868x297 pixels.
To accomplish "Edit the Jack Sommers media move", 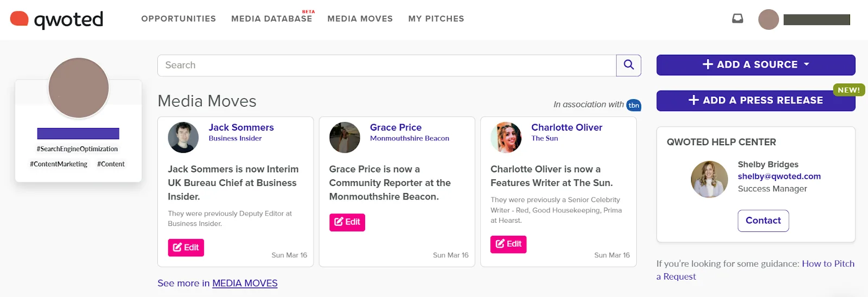I will (186, 248).
